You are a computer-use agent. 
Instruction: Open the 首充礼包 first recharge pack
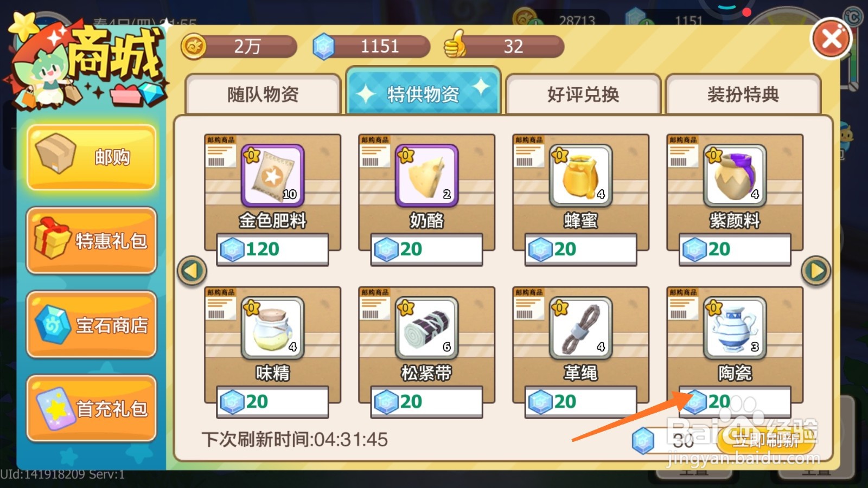(92, 409)
